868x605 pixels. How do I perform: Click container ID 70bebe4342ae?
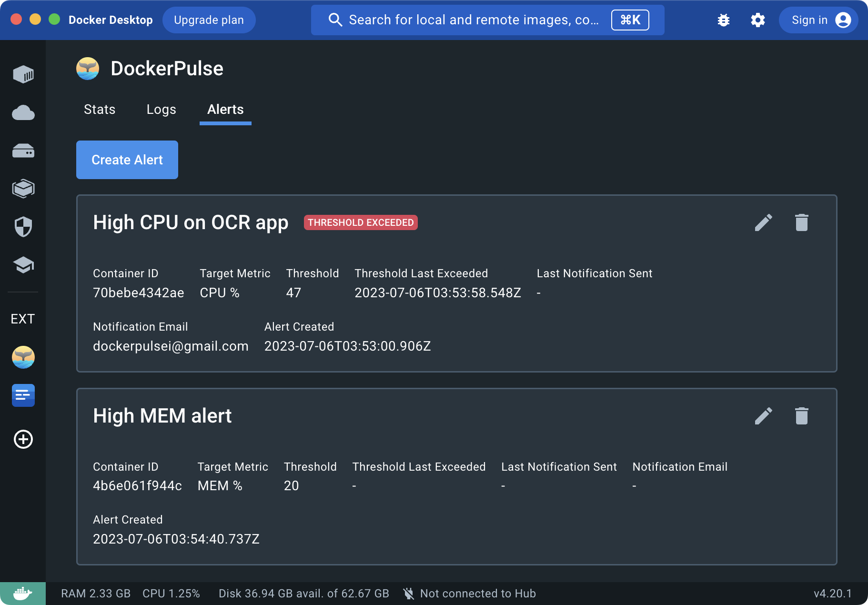coord(139,292)
